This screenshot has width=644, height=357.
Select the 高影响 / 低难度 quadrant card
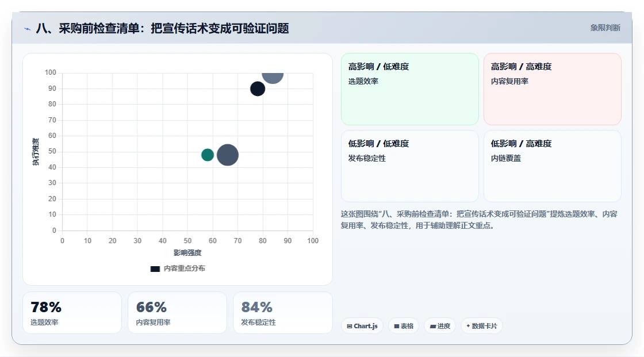click(410, 89)
